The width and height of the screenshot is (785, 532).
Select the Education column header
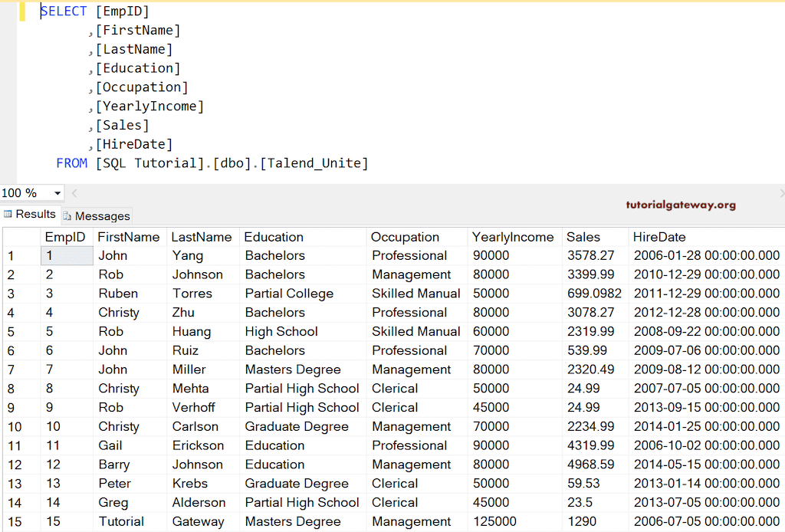(274, 237)
